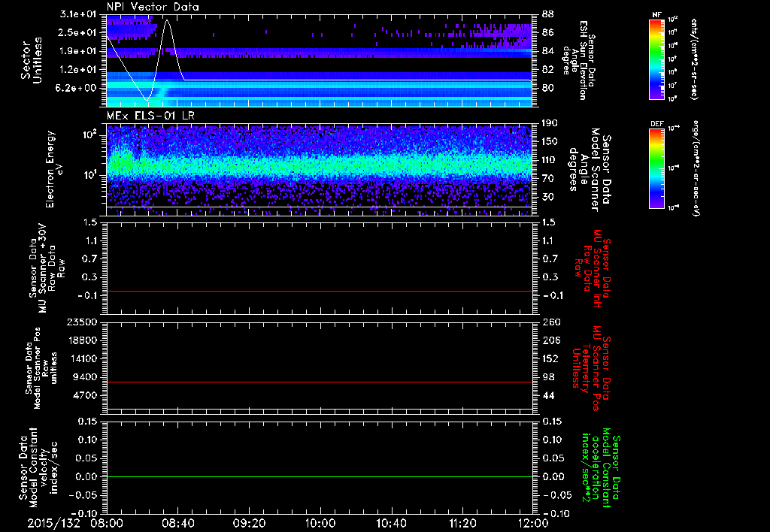
Task: Click the red 'MU Scanner Pos Telemetry' axis title
Action: click(x=591, y=368)
